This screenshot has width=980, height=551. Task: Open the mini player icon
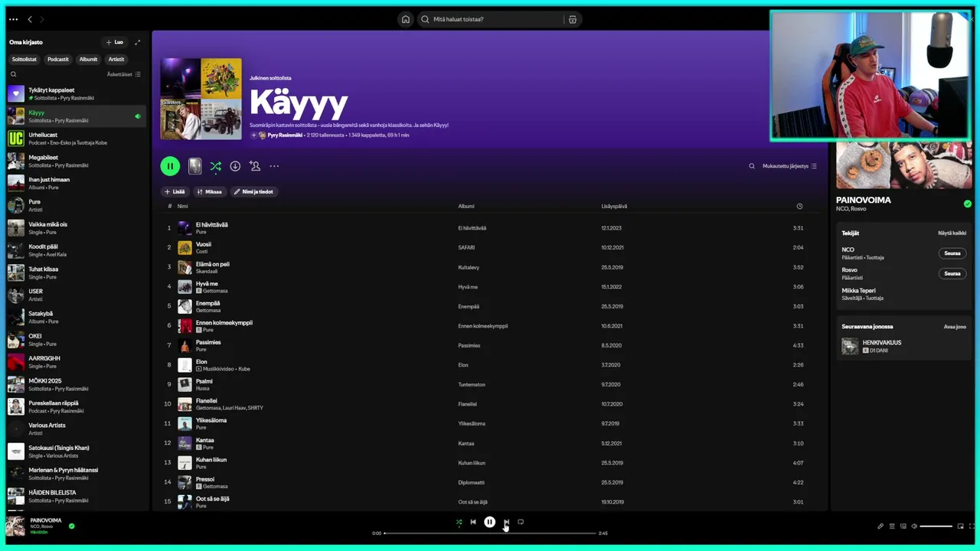(x=961, y=527)
